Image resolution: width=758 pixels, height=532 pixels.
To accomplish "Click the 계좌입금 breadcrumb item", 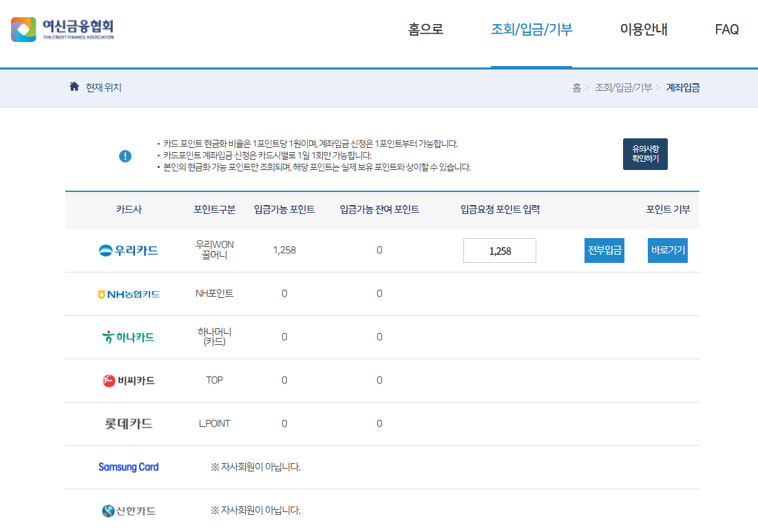I will click(x=682, y=87).
